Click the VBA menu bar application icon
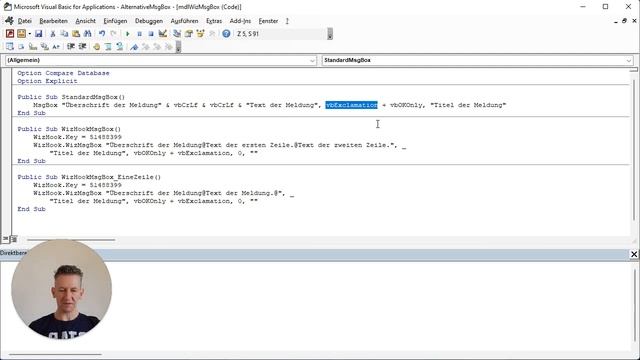640x360 pixels. coord(9,20)
